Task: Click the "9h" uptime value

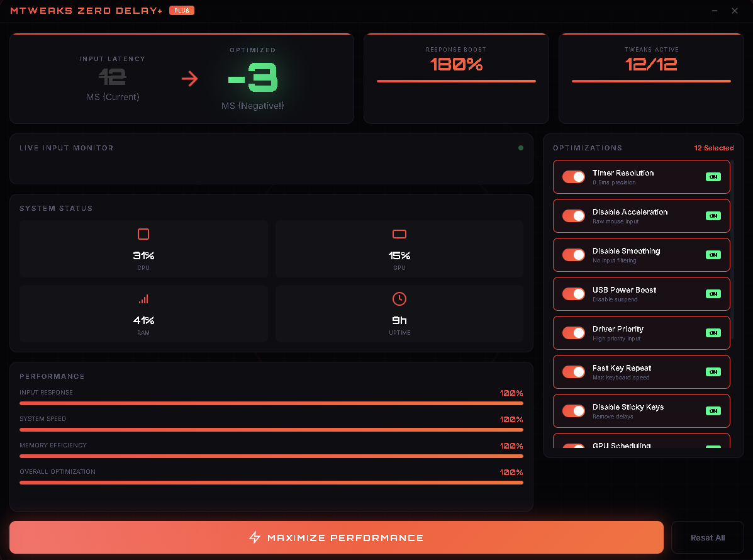Action: click(x=399, y=320)
